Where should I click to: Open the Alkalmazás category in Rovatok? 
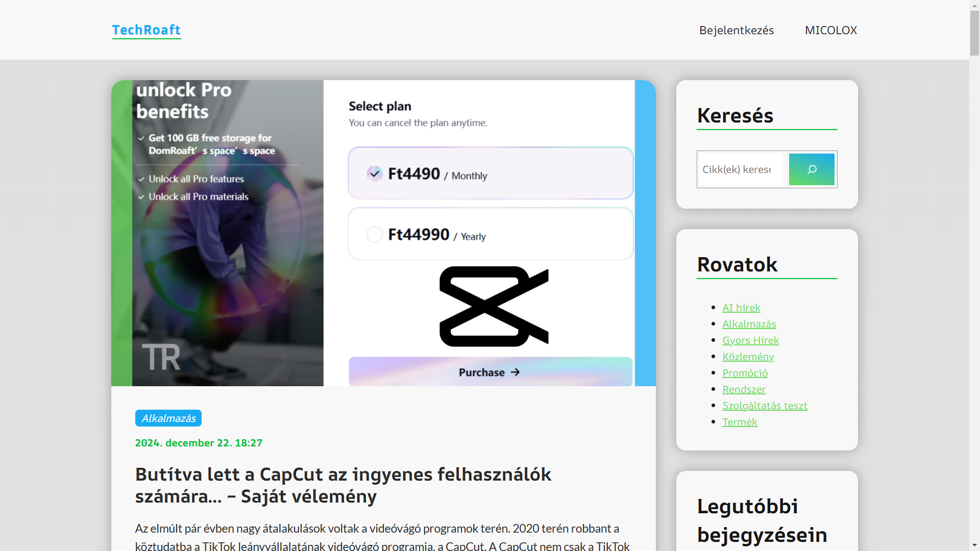[x=749, y=324]
